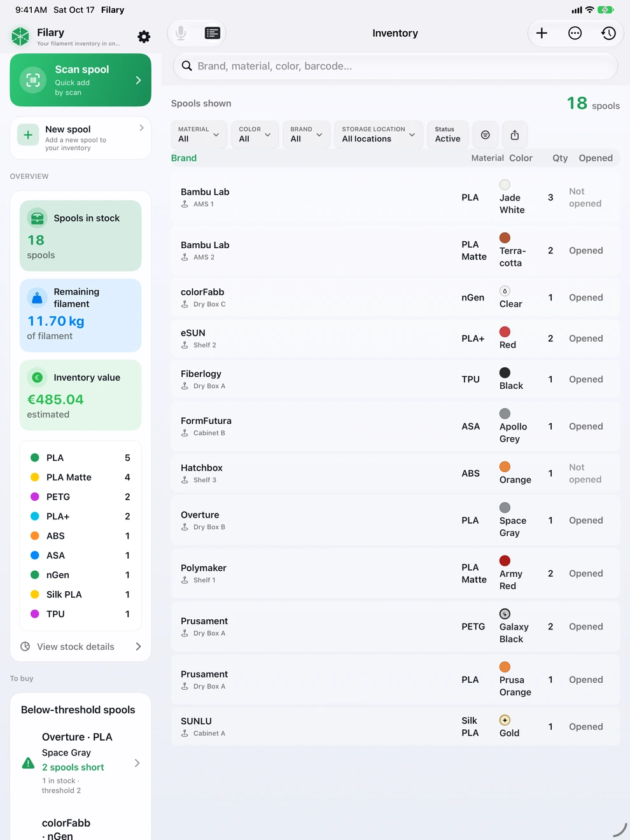This screenshot has height=840, width=630.
Task: Open the Overture PLA Space Gray alert
Action: coord(81,763)
